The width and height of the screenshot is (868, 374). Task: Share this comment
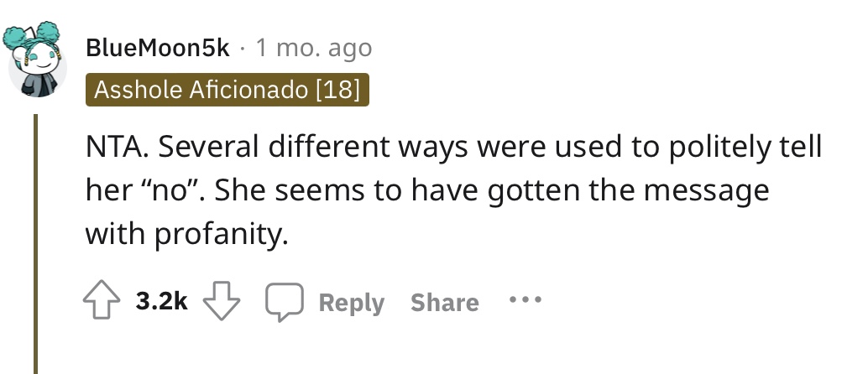445,302
